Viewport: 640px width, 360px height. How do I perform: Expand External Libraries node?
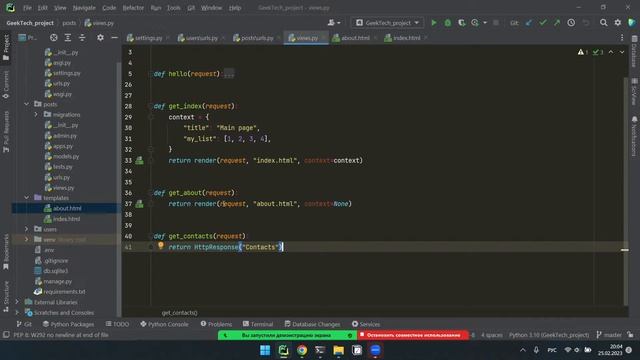(x=17, y=302)
